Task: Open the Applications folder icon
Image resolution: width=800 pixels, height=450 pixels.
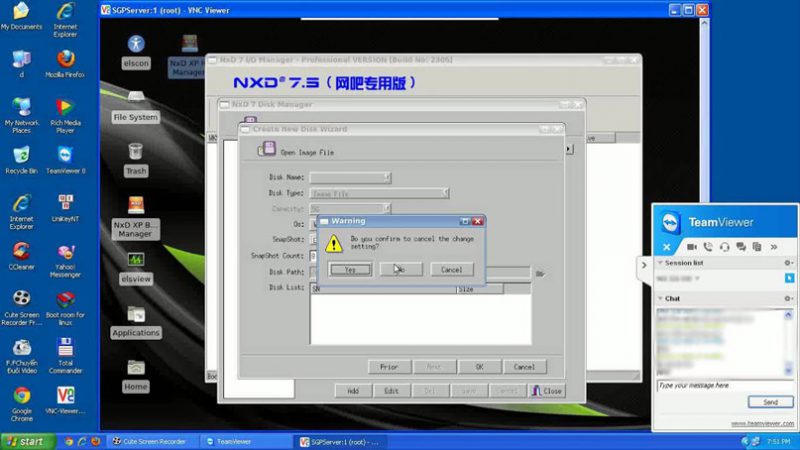Action: (136, 322)
